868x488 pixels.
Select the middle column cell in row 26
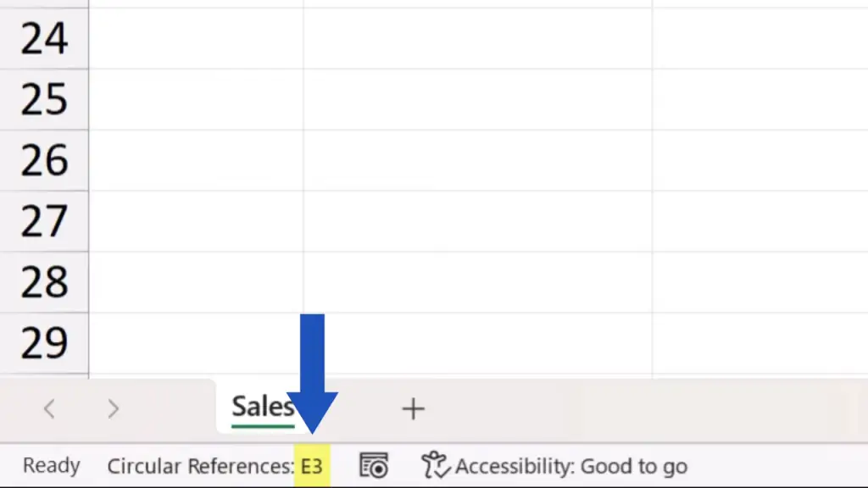(x=477, y=161)
